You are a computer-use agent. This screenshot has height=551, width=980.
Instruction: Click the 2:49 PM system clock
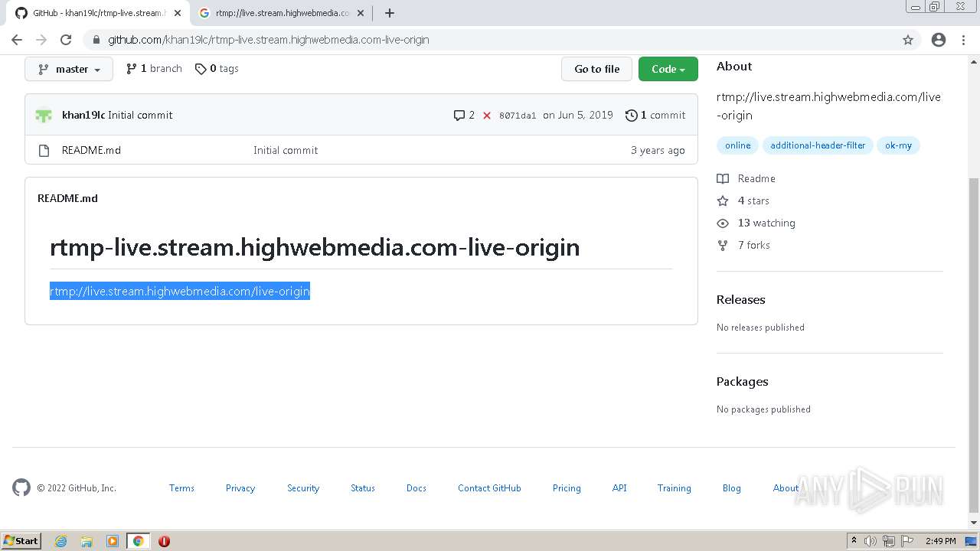[940, 541]
